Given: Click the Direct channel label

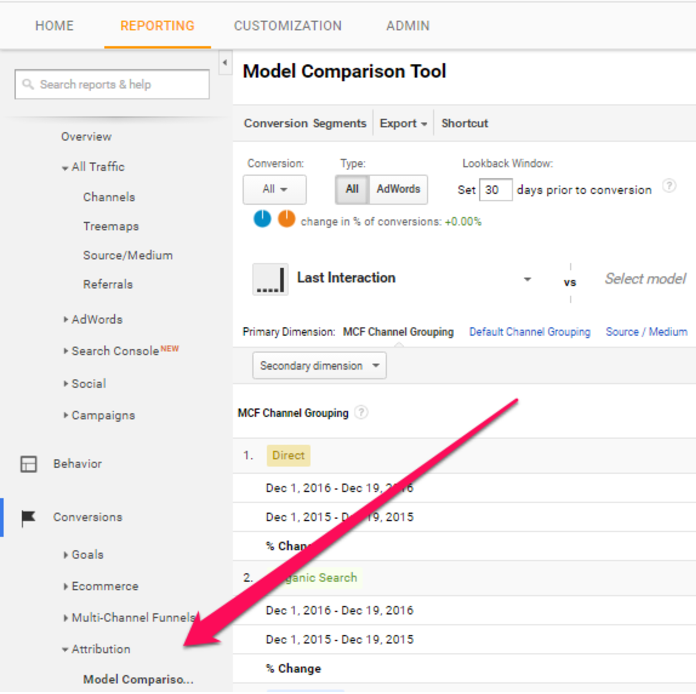Looking at the screenshot, I should 288,456.
